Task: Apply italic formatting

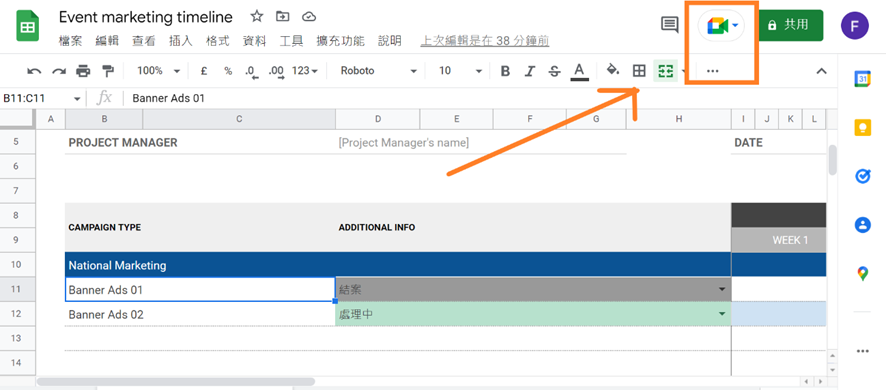Action: (529, 71)
